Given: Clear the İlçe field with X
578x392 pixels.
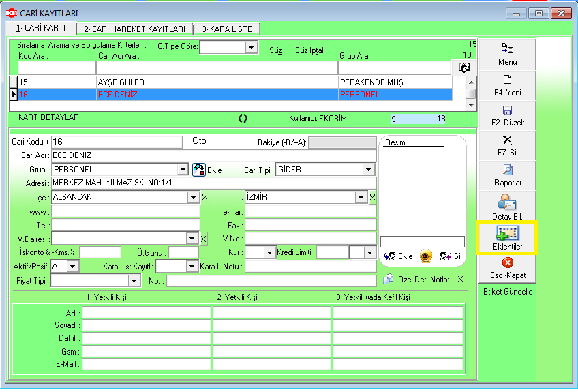Looking at the screenshot, I should [204, 198].
